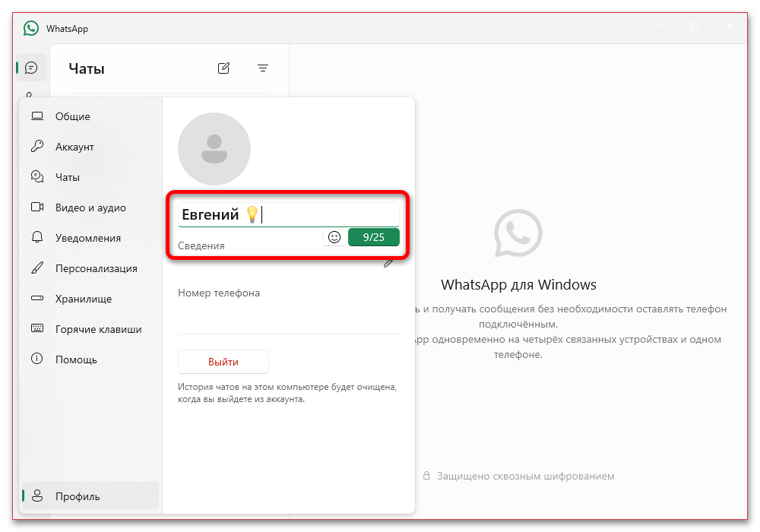
Task: Select the Профиль tab
Action: tap(90, 496)
